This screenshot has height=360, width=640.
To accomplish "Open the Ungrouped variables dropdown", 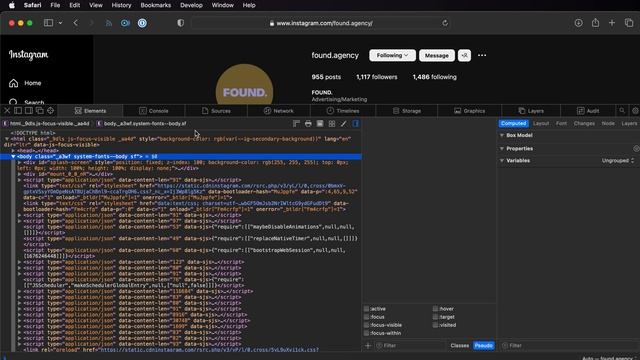I will point(618,160).
